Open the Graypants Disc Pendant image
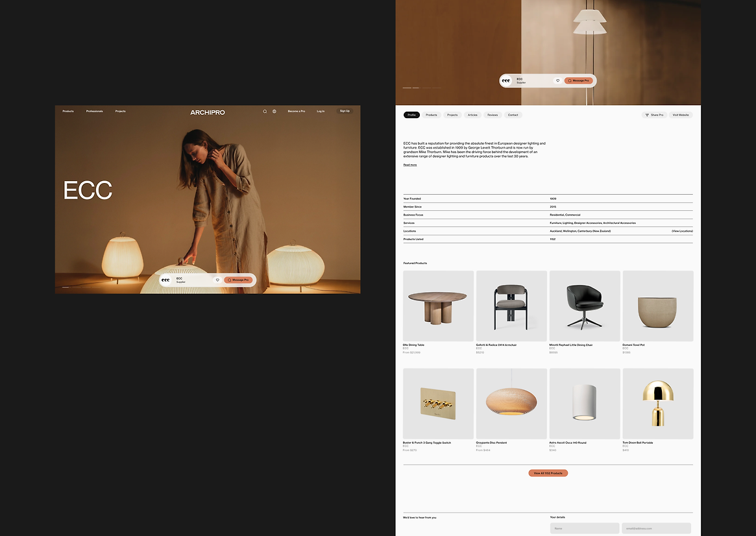Image resolution: width=756 pixels, height=536 pixels. coord(511,404)
